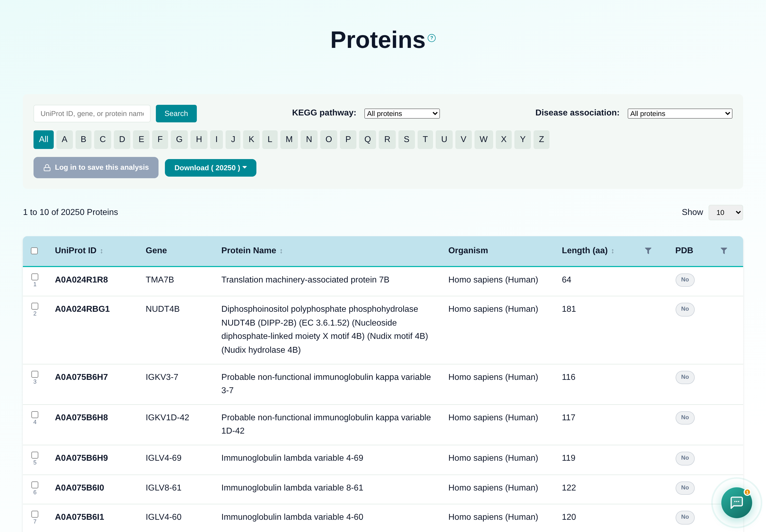Filter proteins by letter Z
The image size is (766, 532).
(x=541, y=139)
